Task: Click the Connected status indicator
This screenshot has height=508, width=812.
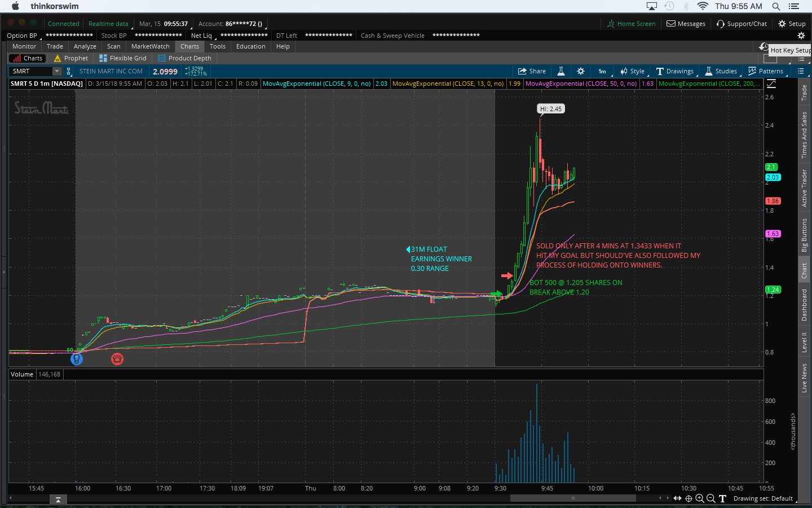Action: [x=63, y=24]
